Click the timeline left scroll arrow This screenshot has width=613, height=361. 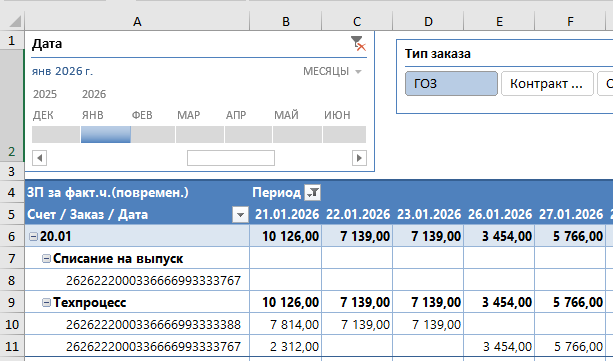click(x=39, y=158)
